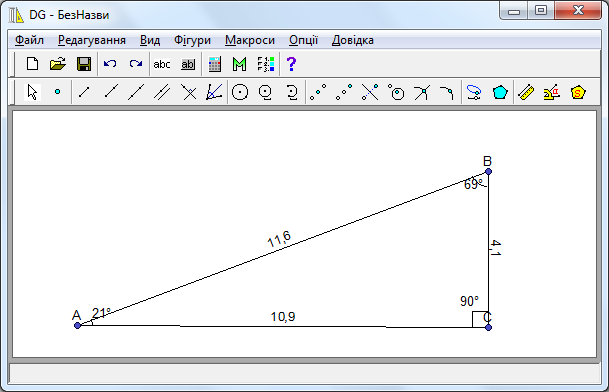Select the Measure angle tool
Image resolution: width=609 pixels, height=392 pixels.
552,92
